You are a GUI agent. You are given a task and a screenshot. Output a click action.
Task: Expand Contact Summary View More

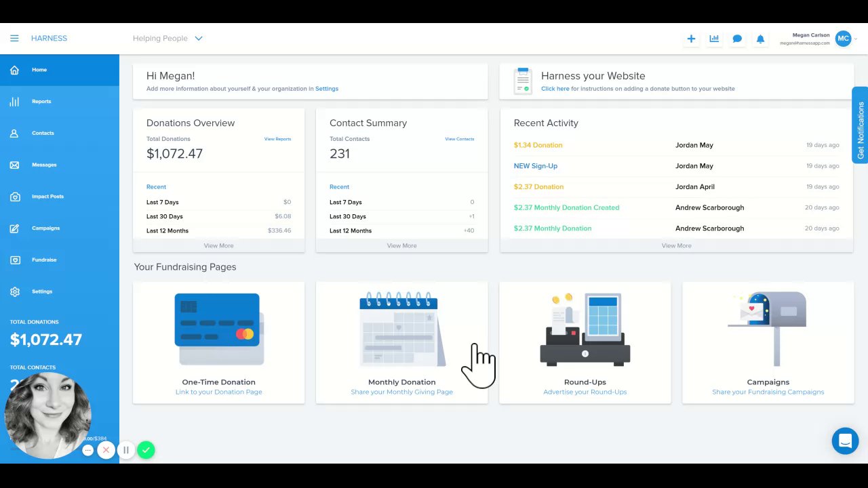[x=401, y=245]
